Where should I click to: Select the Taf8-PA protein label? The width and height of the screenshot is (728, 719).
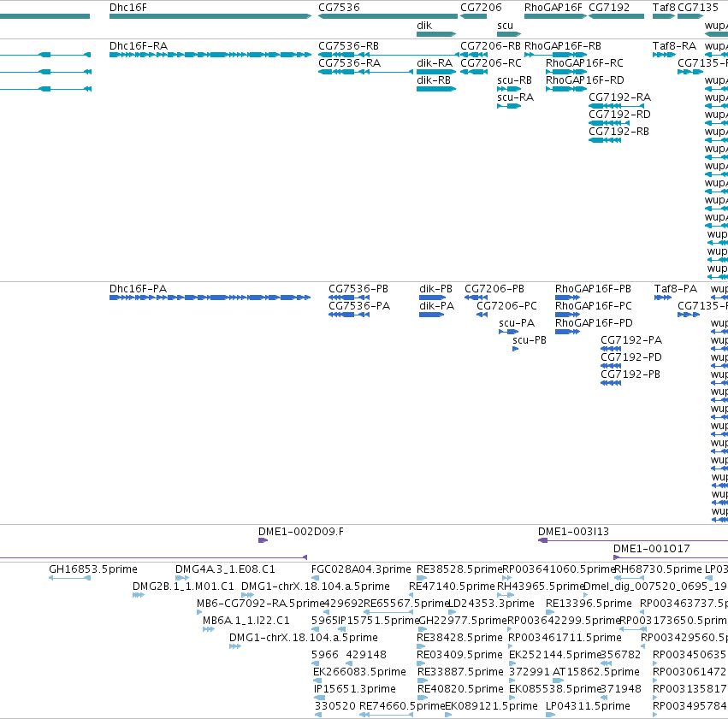[x=676, y=289]
